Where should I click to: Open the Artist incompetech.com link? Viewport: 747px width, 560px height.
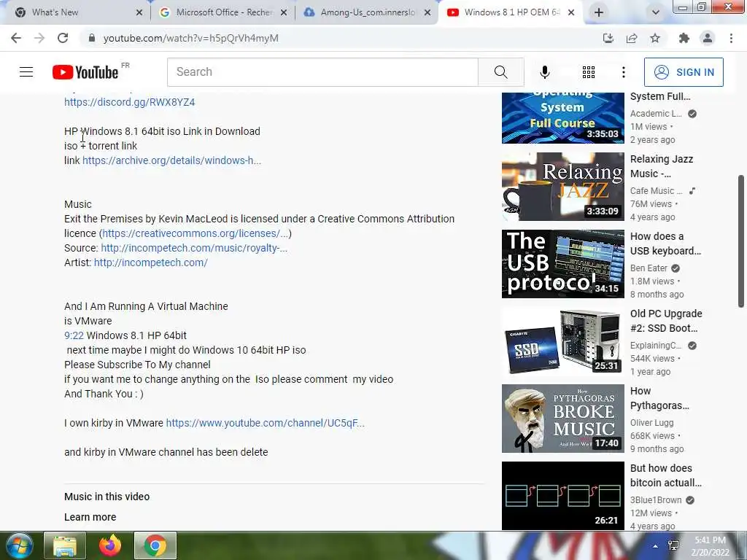point(150,262)
